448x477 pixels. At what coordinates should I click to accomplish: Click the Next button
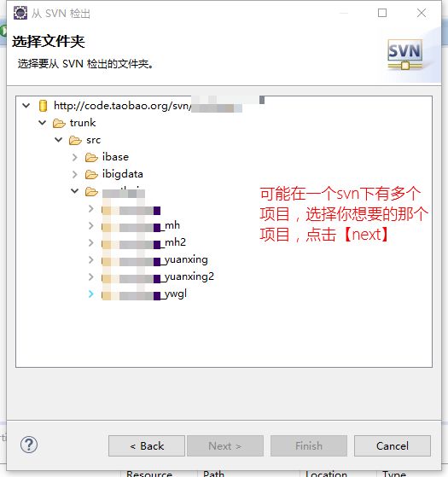point(225,445)
